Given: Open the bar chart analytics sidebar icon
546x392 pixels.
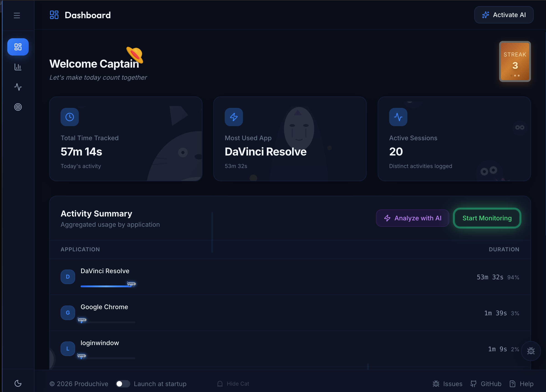Looking at the screenshot, I should (18, 67).
